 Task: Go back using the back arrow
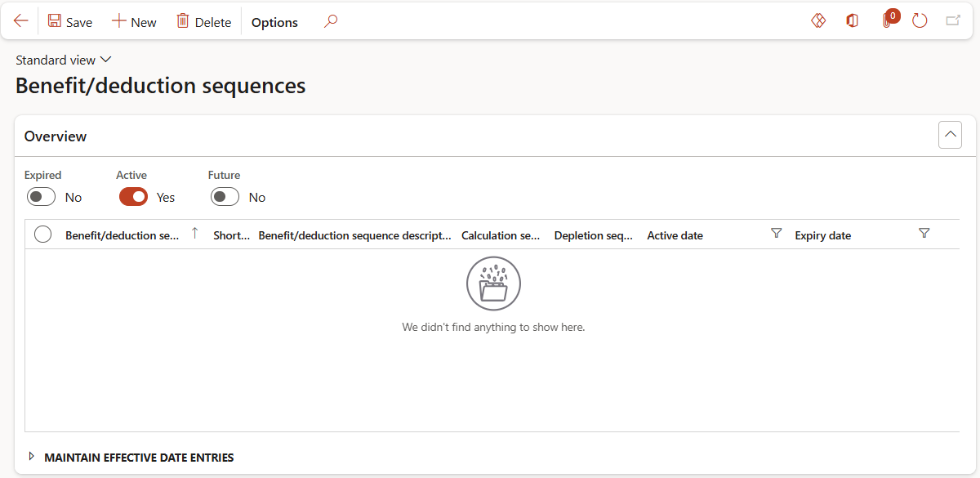21,21
